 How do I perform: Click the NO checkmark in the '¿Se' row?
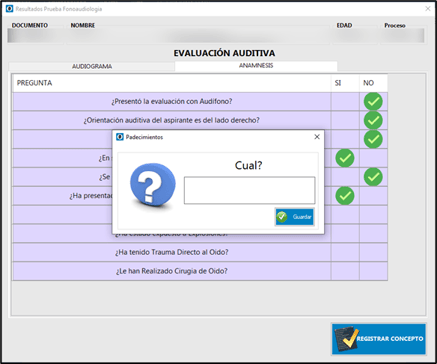[373, 177]
